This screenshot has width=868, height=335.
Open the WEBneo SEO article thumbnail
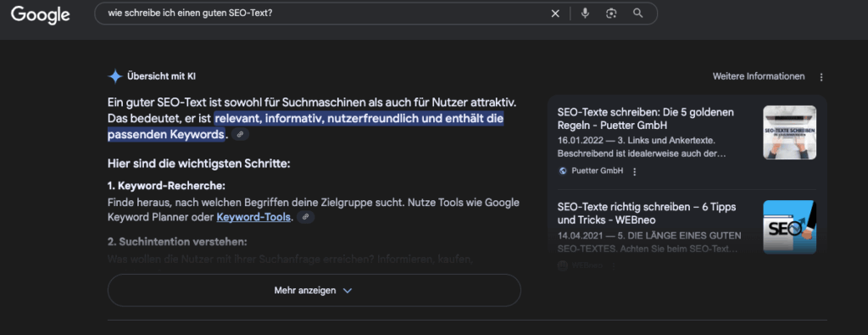pyautogui.click(x=789, y=227)
